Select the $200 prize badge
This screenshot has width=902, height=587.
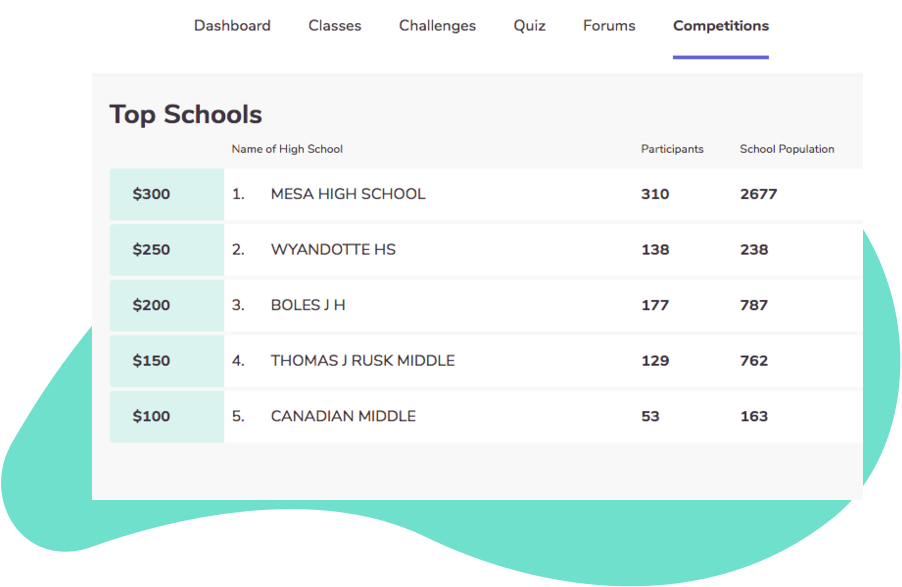152,305
